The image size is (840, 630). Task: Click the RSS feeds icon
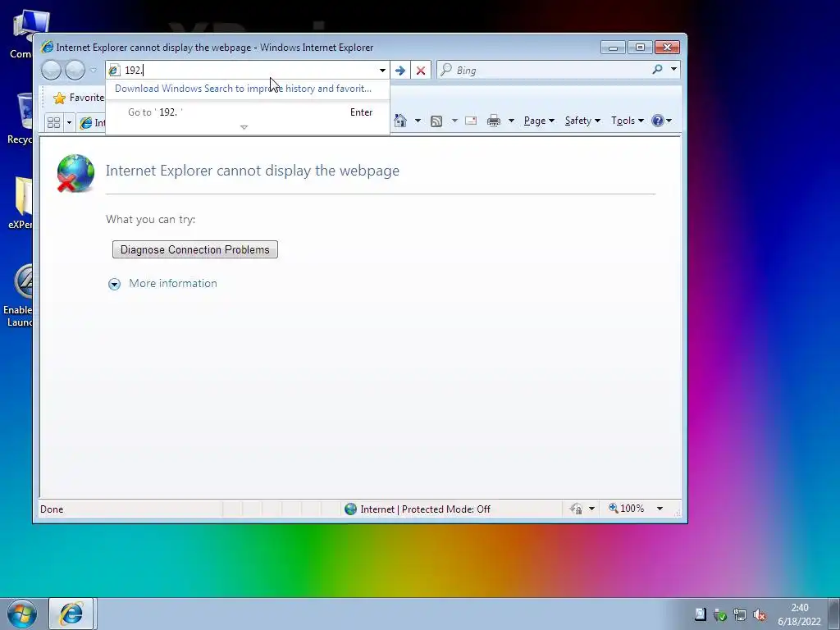(436, 121)
